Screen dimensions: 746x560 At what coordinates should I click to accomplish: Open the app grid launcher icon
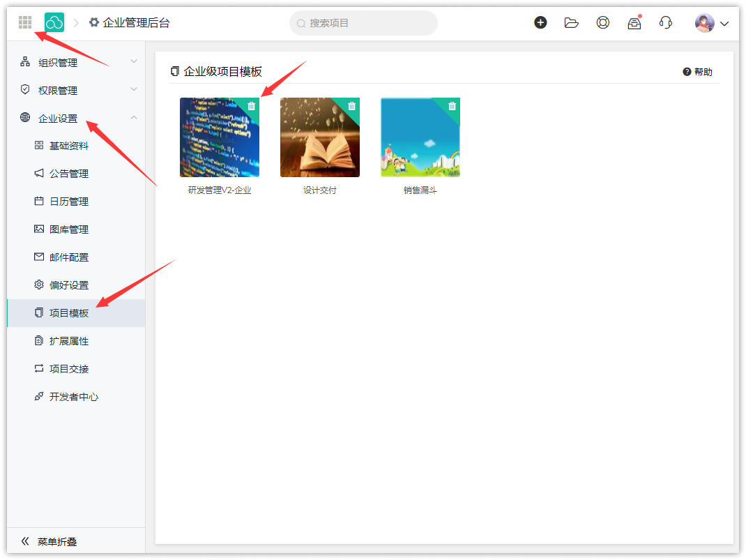pos(25,23)
